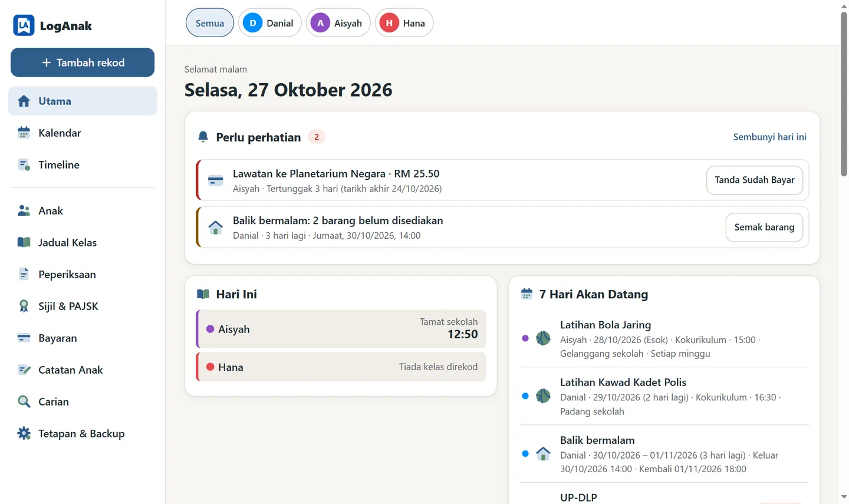Click the house icon on Balik bermalam alert

[x=216, y=227]
